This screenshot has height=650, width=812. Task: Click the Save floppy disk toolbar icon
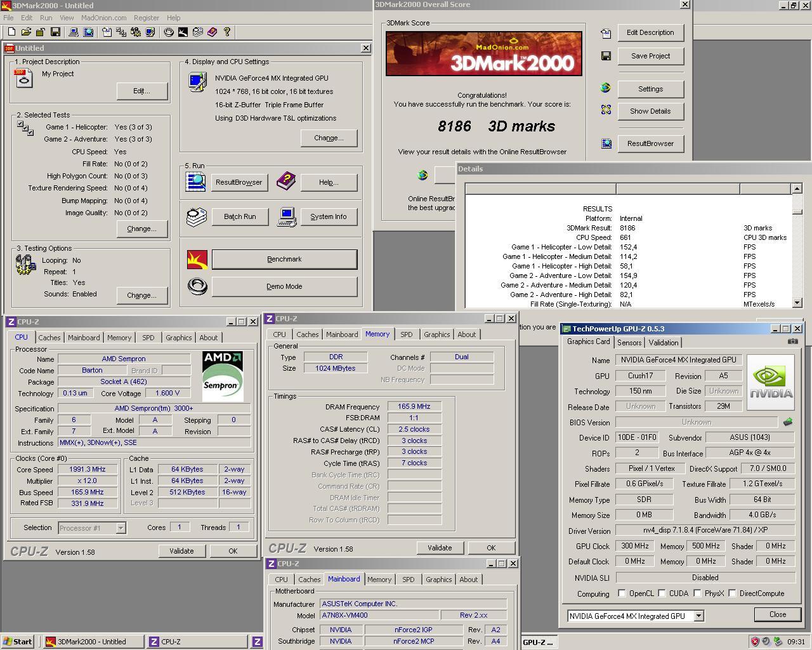(55, 32)
